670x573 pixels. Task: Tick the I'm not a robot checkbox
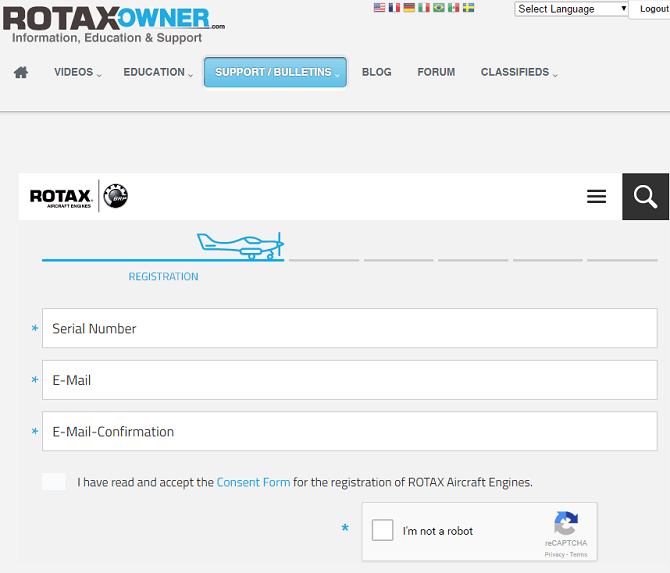[x=382, y=530]
